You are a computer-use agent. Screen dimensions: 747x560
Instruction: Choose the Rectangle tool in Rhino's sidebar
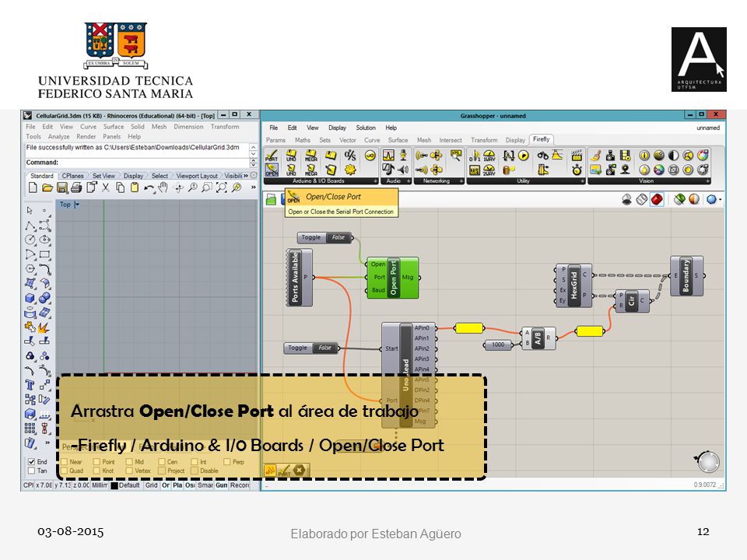(x=45, y=255)
